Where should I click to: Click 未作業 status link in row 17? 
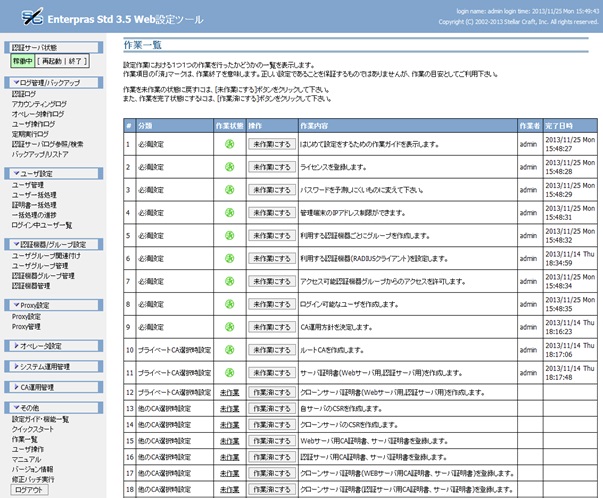pos(230,473)
